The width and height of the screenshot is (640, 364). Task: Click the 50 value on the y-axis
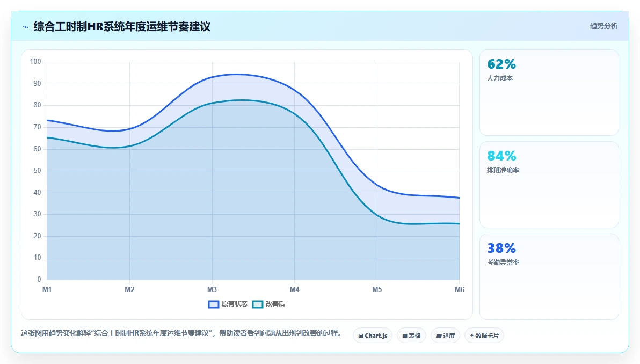(37, 171)
